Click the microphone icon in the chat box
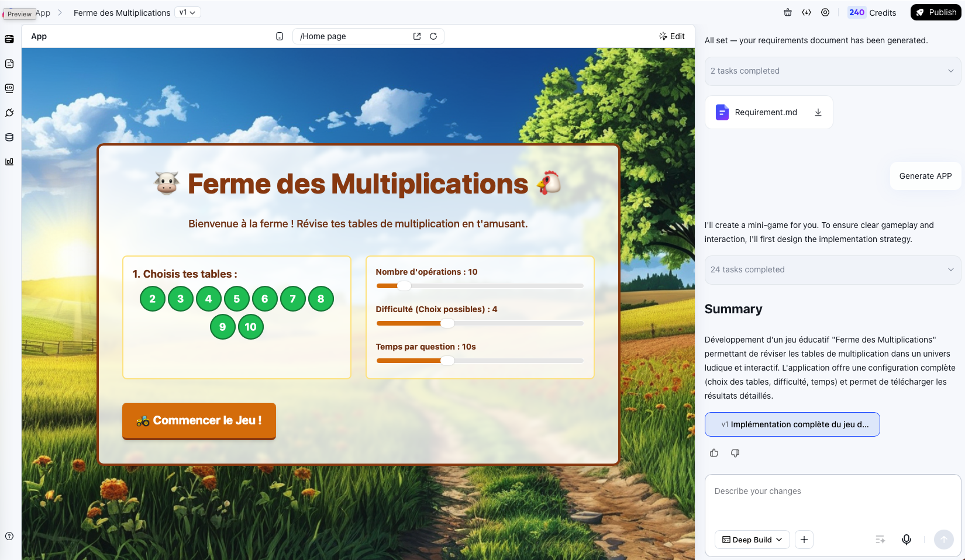 (x=906, y=540)
